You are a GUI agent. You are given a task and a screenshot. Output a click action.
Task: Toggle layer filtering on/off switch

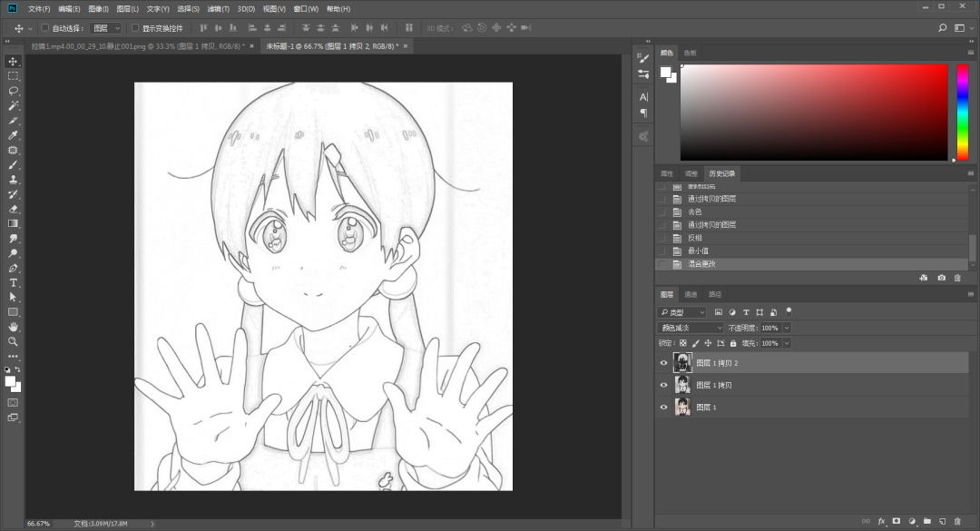(x=789, y=311)
